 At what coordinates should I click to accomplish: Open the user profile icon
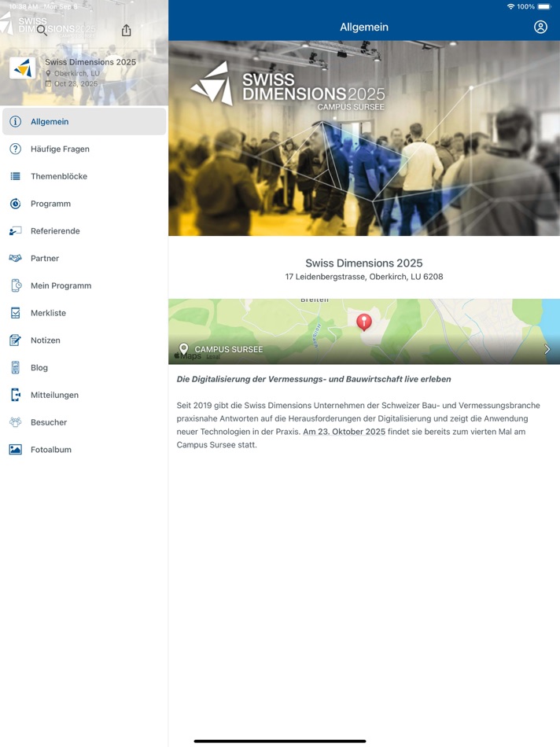540,28
